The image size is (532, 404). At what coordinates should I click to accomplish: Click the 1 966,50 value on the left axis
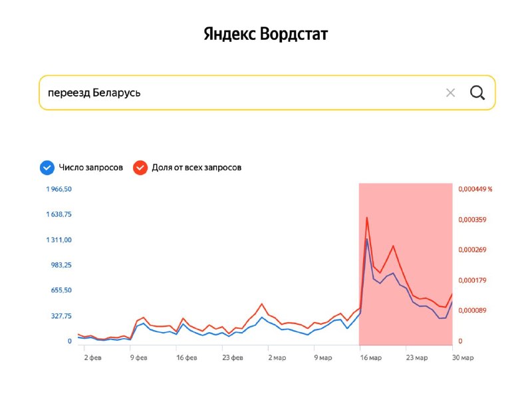pos(58,189)
